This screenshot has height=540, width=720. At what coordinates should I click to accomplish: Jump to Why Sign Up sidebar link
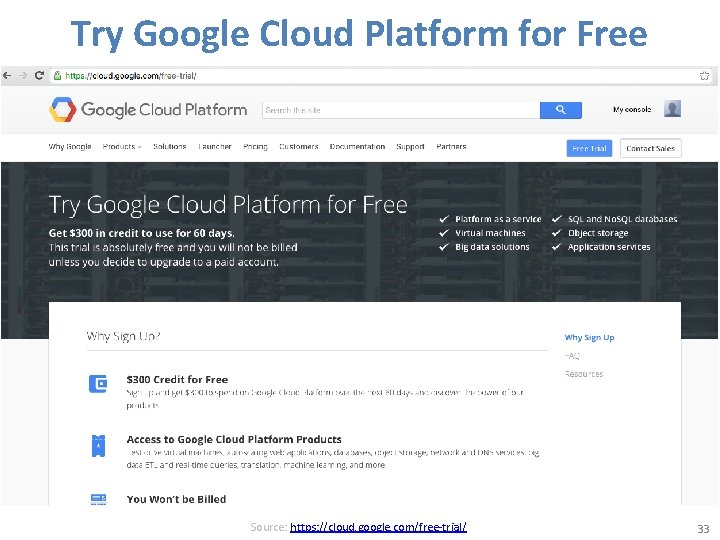coord(589,338)
